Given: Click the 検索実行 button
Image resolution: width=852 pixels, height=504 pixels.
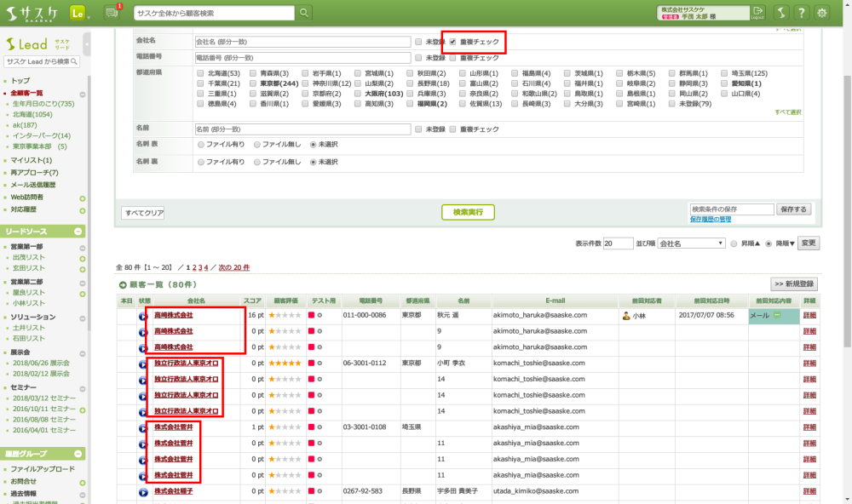Looking at the screenshot, I should coord(468,212).
